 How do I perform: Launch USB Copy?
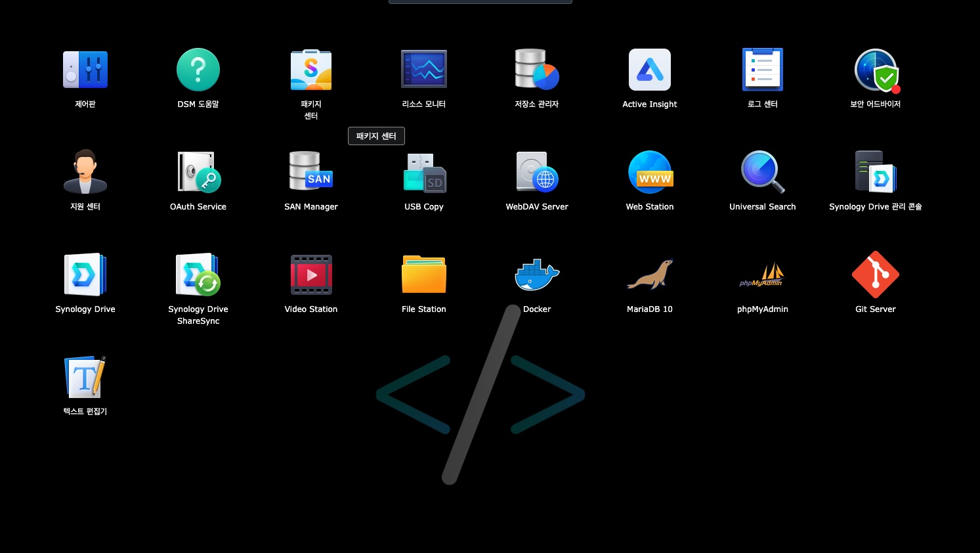[424, 172]
